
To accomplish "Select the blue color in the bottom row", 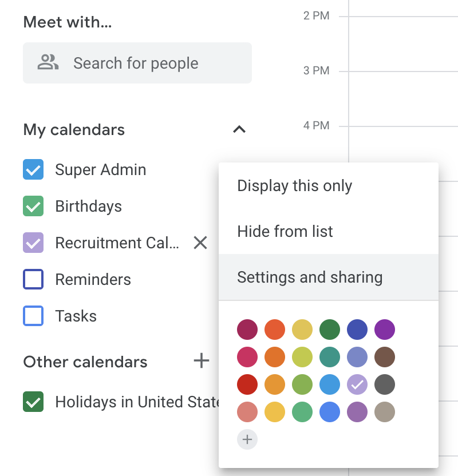I will [330, 412].
